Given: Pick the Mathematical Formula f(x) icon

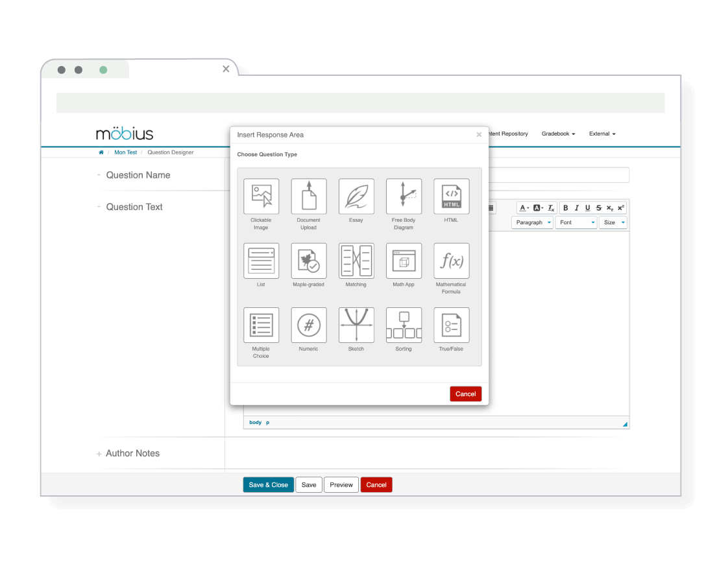Looking at the screenshot, I should point(451,261).
